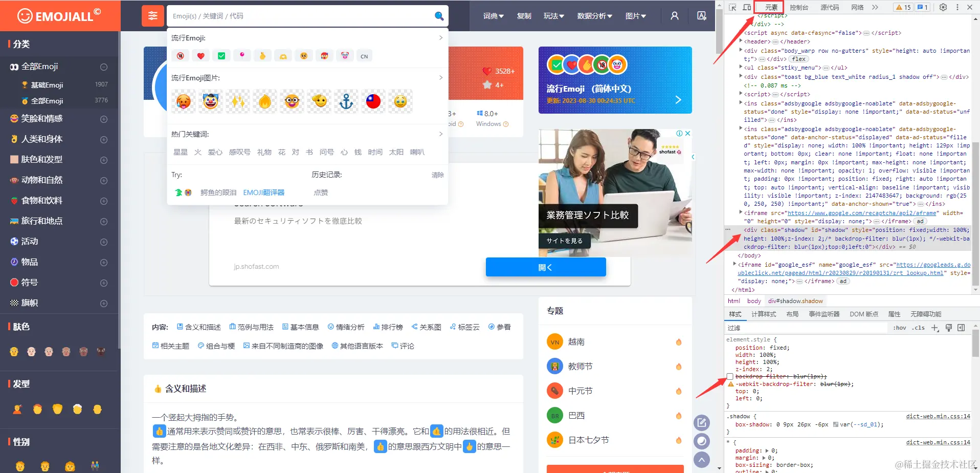Toggle the :hov element state button
The height and width of the screenshot is (473, 980).
(x=900, y=328)
